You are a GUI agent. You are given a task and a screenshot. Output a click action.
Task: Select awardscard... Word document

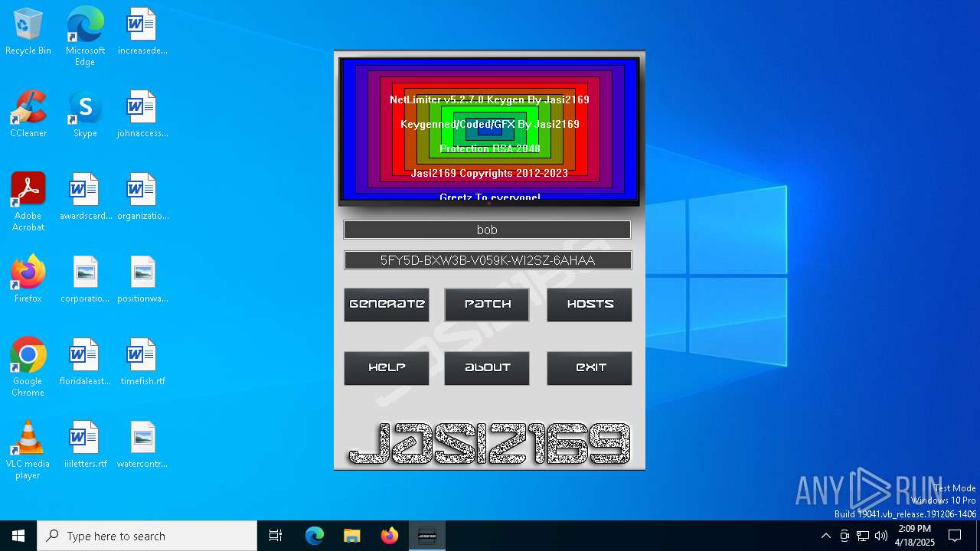[x=85, y=197]
